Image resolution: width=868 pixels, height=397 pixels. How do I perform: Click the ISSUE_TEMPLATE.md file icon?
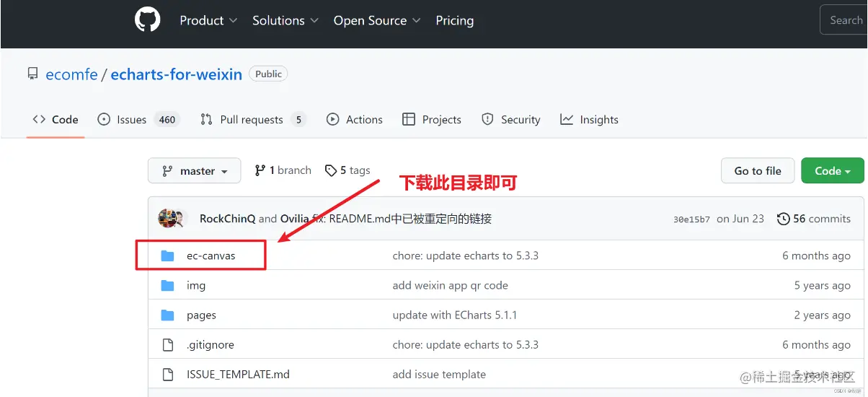[x=167, y=374]
